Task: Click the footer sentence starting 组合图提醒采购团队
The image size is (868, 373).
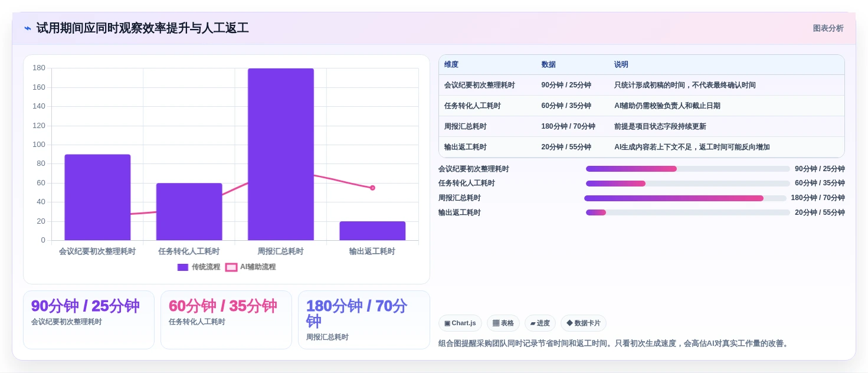Action: click(614, 343)
